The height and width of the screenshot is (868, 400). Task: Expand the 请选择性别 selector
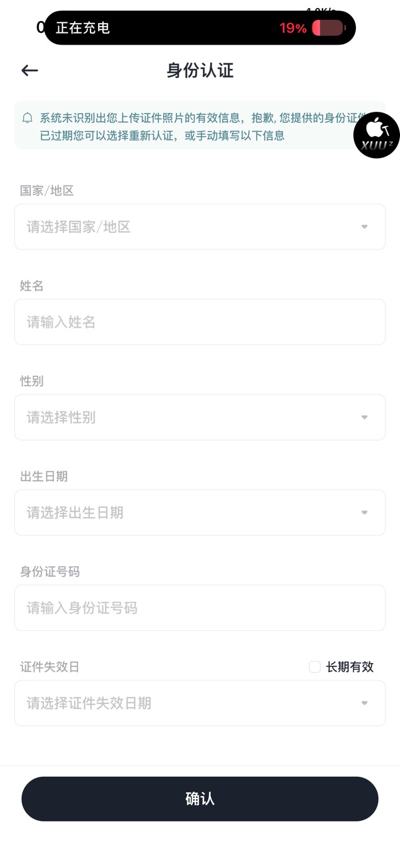coord(186,417)
